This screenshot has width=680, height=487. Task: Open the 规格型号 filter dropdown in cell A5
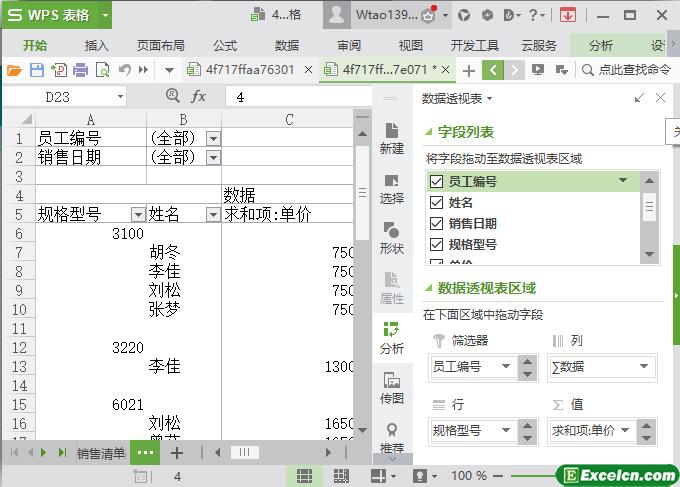click(138, 214)
